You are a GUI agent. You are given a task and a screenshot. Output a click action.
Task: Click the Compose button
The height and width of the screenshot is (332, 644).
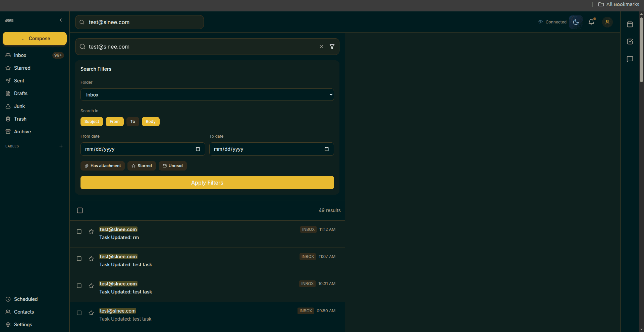coord(35,39)
